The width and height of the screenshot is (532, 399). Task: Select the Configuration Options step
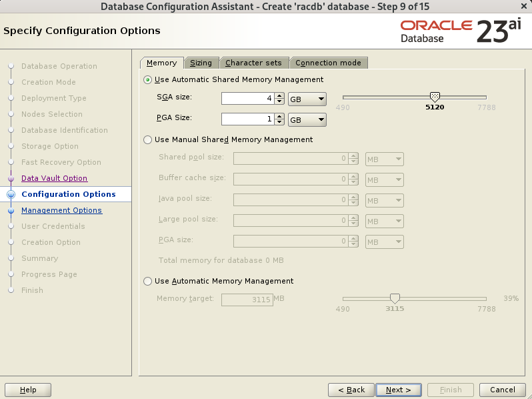(x=69, y=194)
